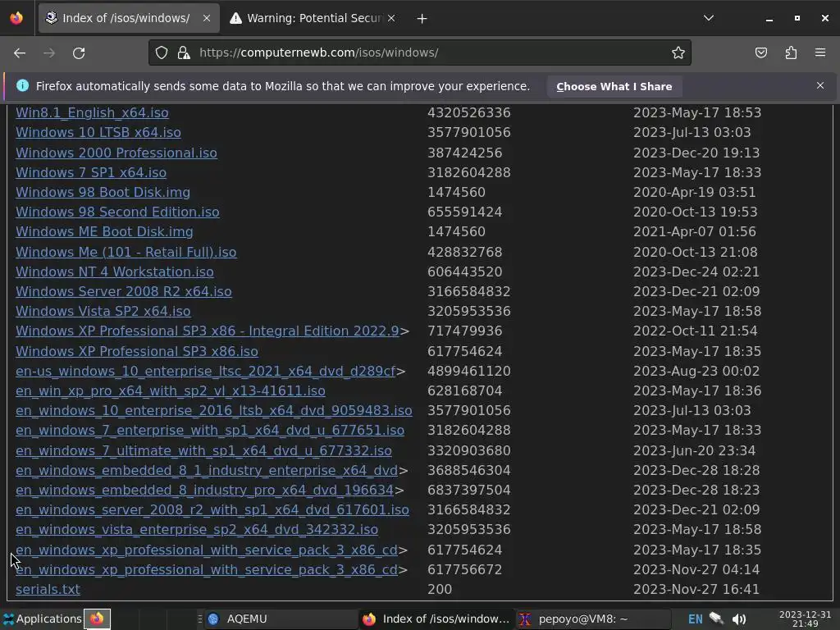Open a new browser tab
Image resolution: width=840 pixels, height=630 pixels.
click(x=422, y=18)
